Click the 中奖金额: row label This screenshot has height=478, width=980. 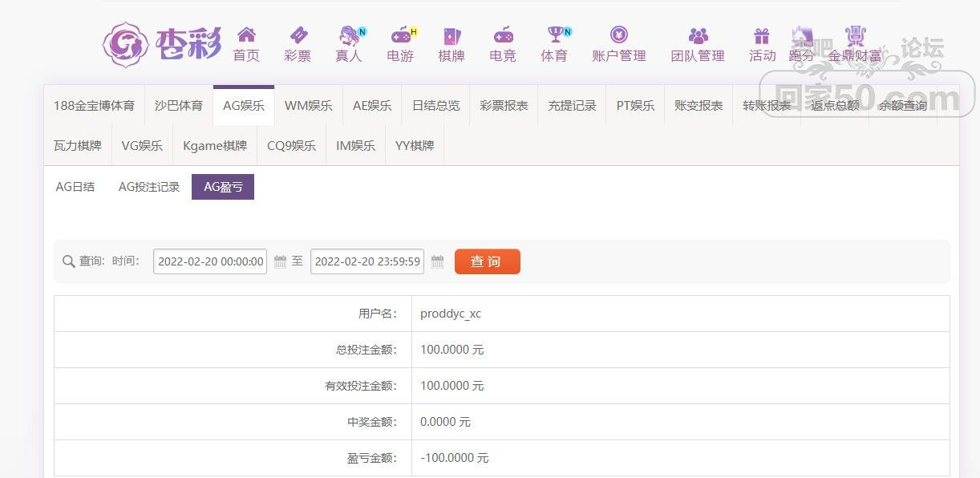point(372,422)
